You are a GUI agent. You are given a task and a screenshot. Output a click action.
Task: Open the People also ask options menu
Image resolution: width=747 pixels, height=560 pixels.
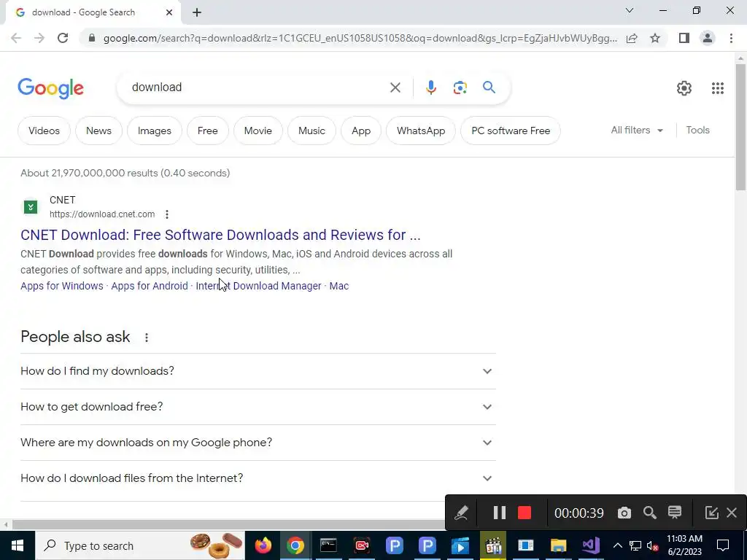147,337
